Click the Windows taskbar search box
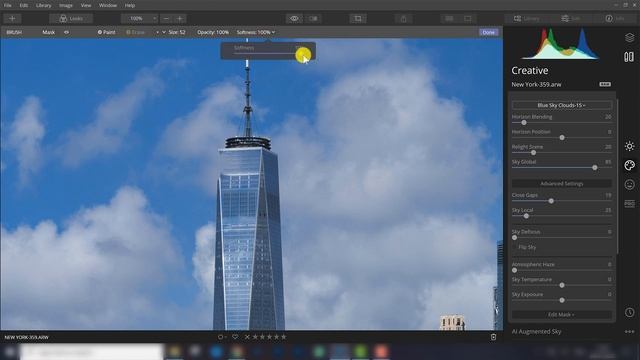Viewport: 640px width, 360px height. (91, 351)
